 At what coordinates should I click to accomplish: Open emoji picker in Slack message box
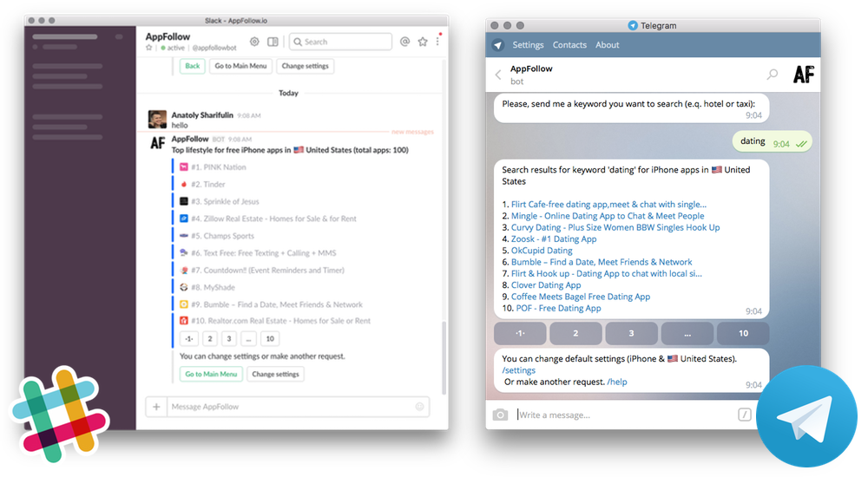point(420,407)
